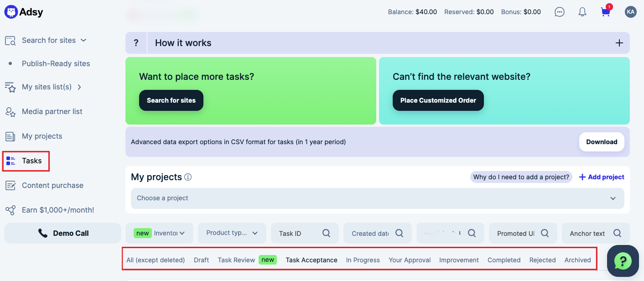Open the green help chat widget

click(623, 261)
